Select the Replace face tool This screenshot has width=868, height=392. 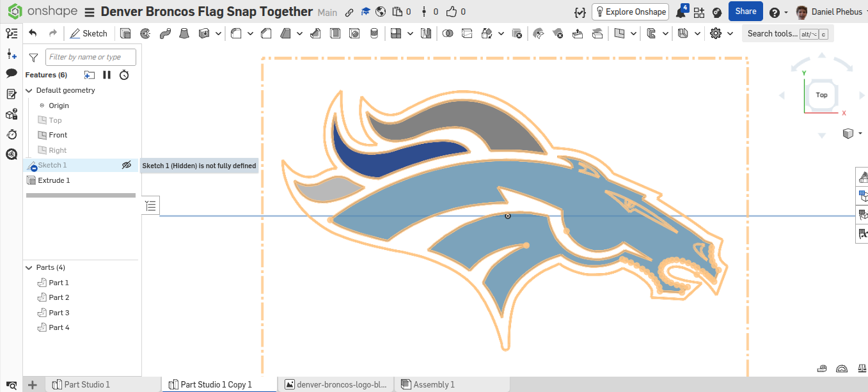tap(597, 33)
